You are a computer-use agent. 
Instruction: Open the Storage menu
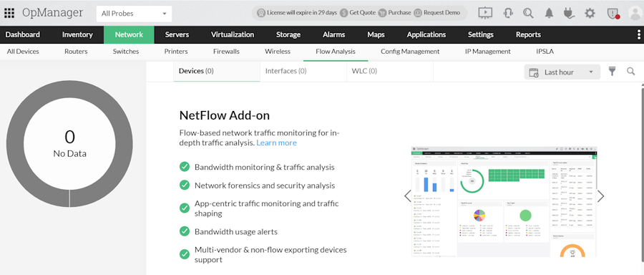pos(288,34)
